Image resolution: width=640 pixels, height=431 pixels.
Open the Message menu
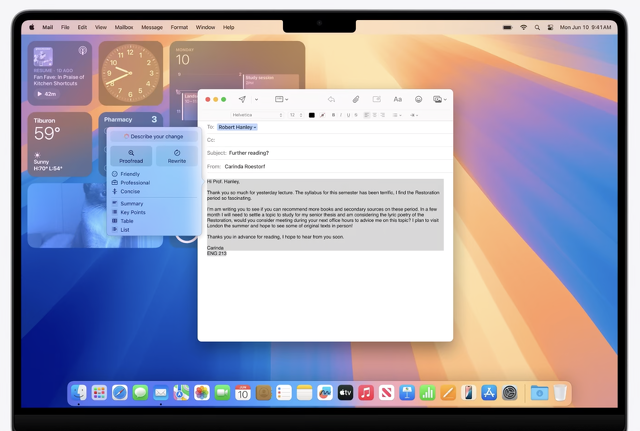(x=152, y=27)
